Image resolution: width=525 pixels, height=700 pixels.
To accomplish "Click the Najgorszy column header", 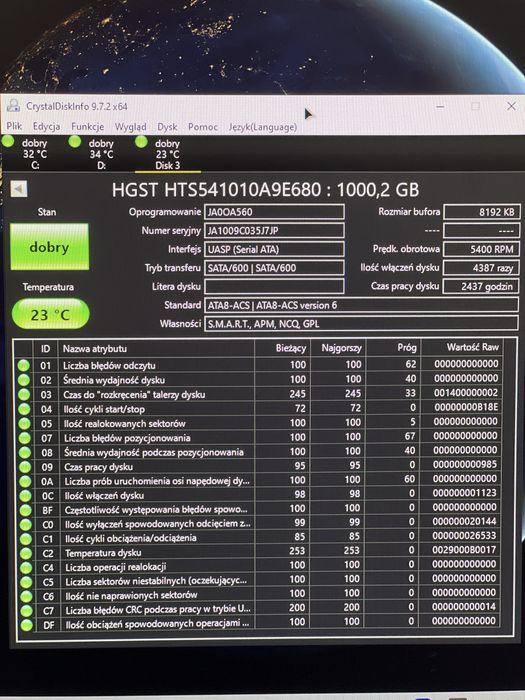I will click(338, 348).
